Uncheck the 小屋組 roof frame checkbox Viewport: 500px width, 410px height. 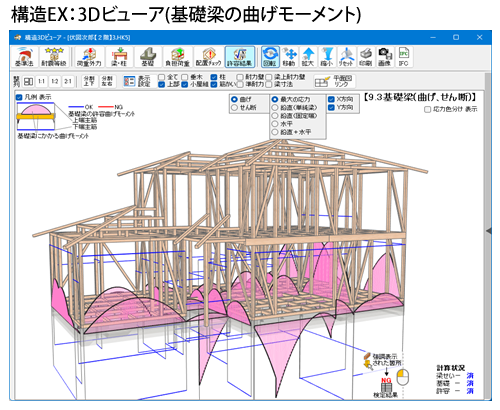(185, 85)
